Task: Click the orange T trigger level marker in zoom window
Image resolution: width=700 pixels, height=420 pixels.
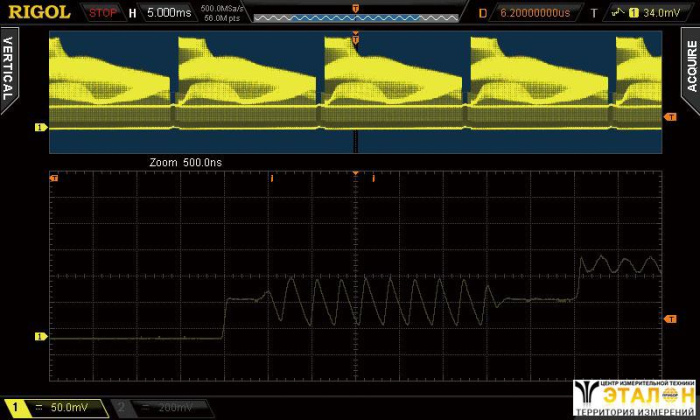Action: (x=669, y=318)
